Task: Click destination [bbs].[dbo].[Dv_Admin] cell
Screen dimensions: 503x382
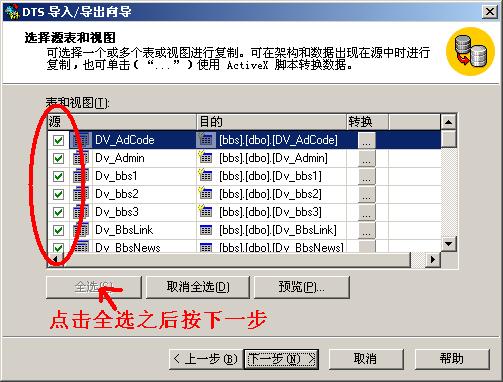Action: pos(273,158)
